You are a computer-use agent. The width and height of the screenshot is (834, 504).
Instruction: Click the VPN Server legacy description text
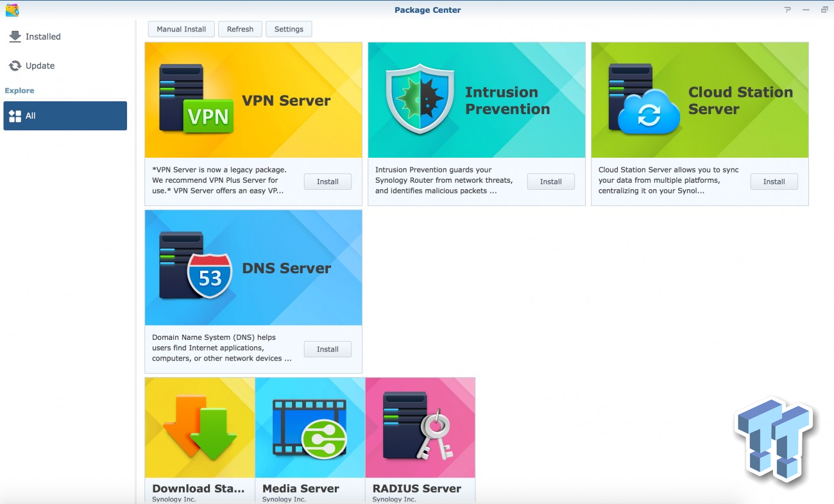click(x=219, y=180)
